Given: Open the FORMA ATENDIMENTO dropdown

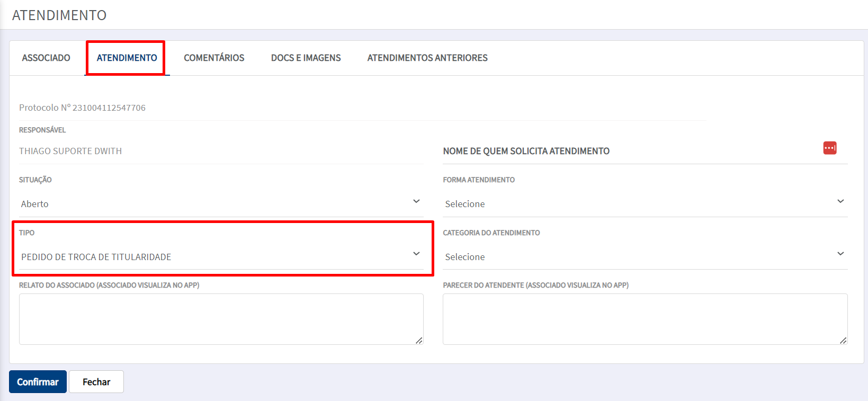Looking at the screenshot, I should tap(645, 204).
